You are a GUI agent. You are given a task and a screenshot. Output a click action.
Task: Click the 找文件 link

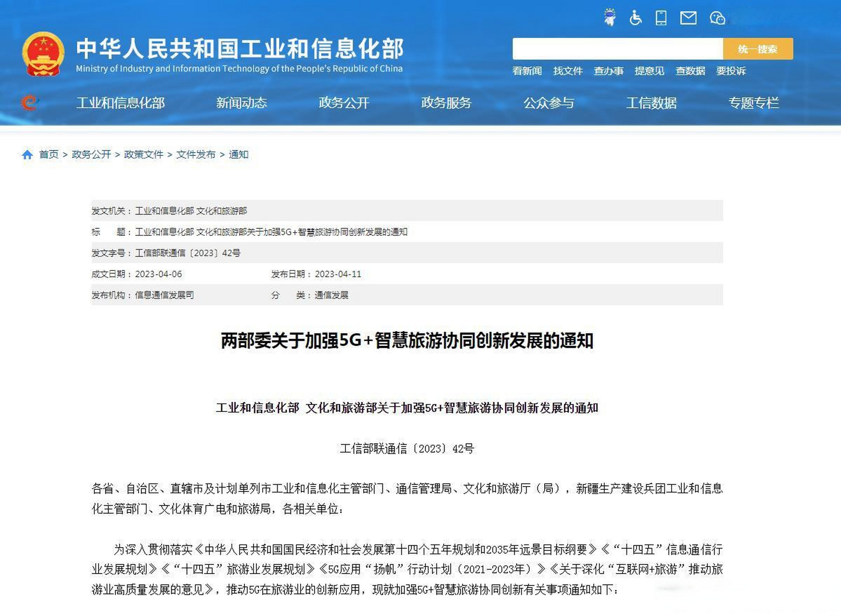pos(568,71)
